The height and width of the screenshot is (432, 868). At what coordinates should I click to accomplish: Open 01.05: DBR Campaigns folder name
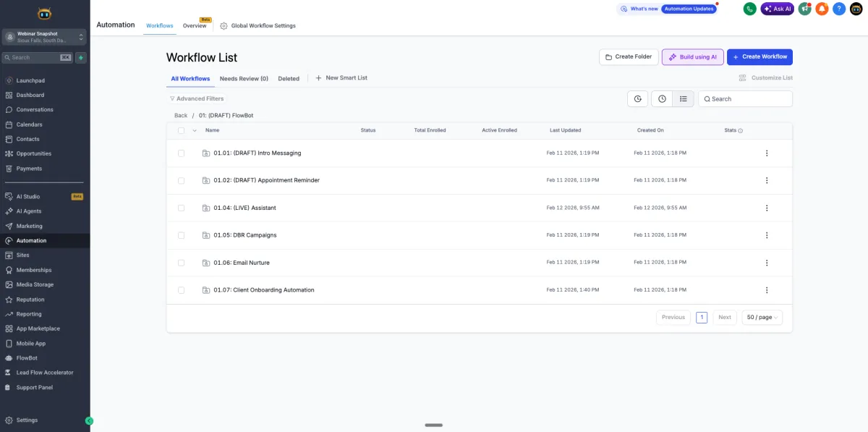click(x=245, y=235)
